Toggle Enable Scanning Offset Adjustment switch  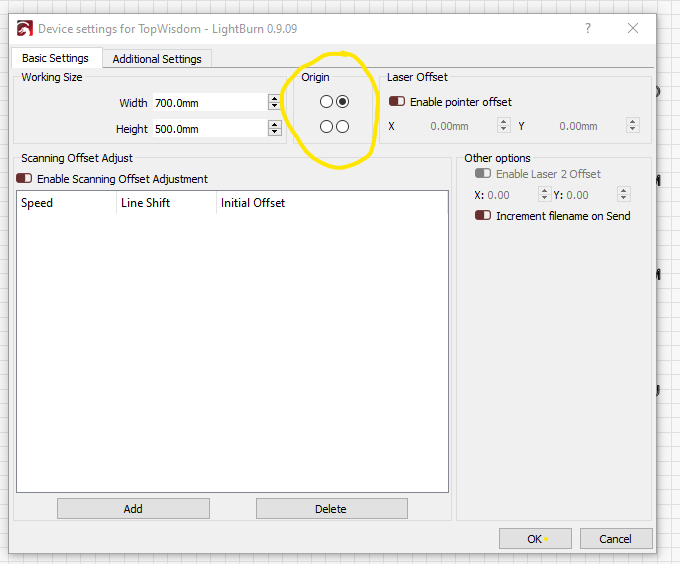[24, 179]
